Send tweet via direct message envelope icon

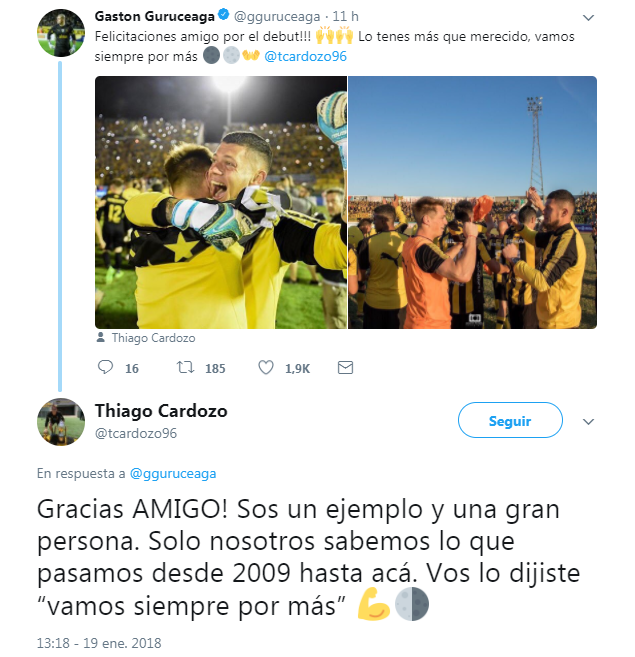click(x=345, y=367)
